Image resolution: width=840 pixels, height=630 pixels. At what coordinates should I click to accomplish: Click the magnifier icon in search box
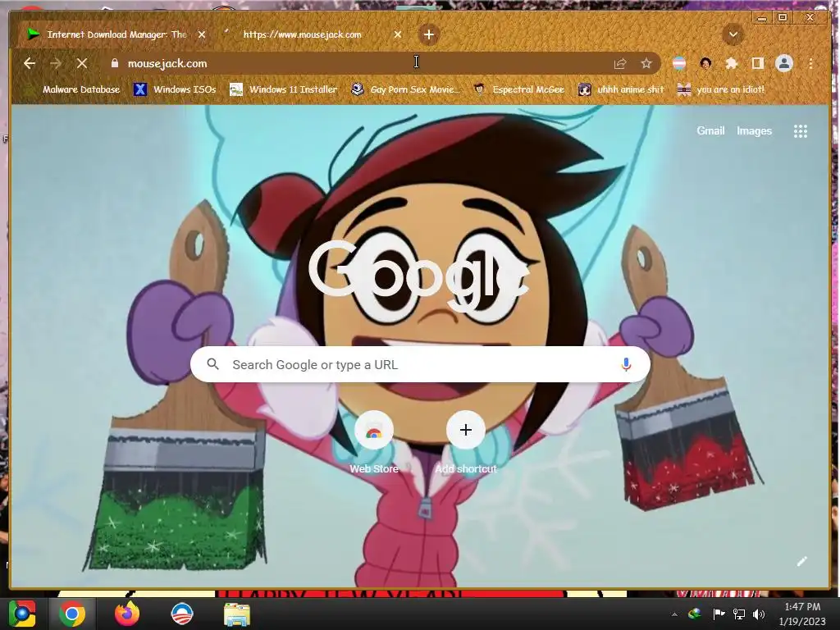212,364
